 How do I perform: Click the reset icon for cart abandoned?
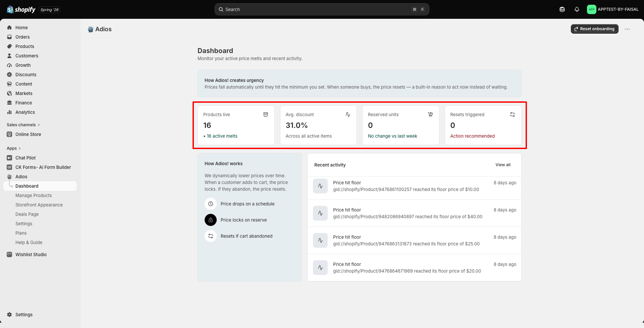point(211,236)
